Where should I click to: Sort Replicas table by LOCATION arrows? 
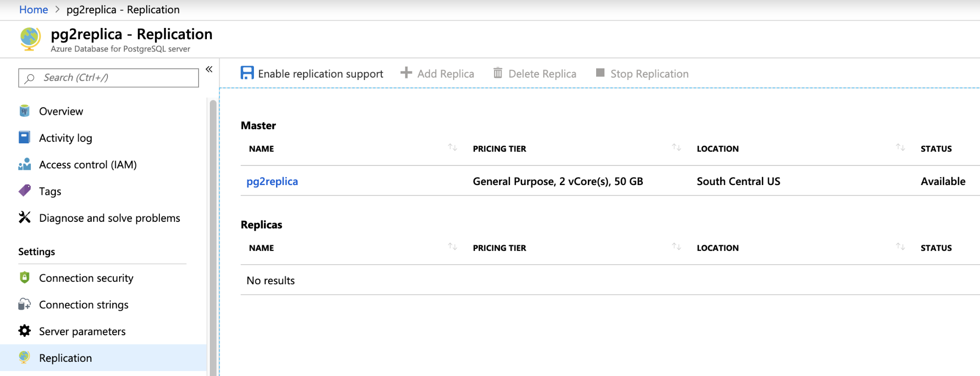coord(901,246)
